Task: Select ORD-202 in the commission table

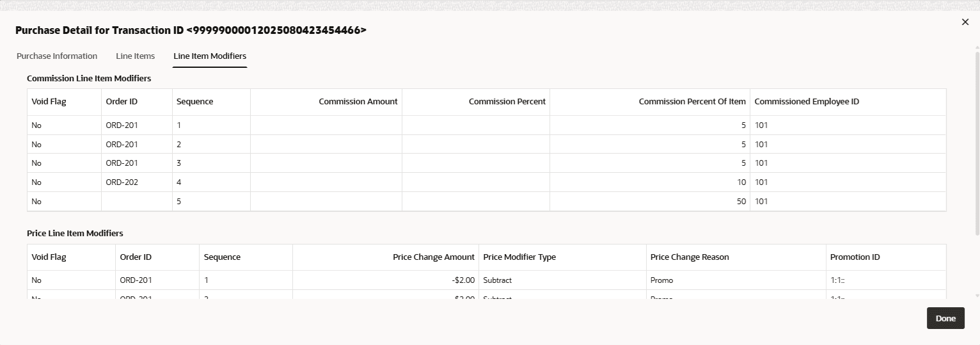Action: (122, 182)
